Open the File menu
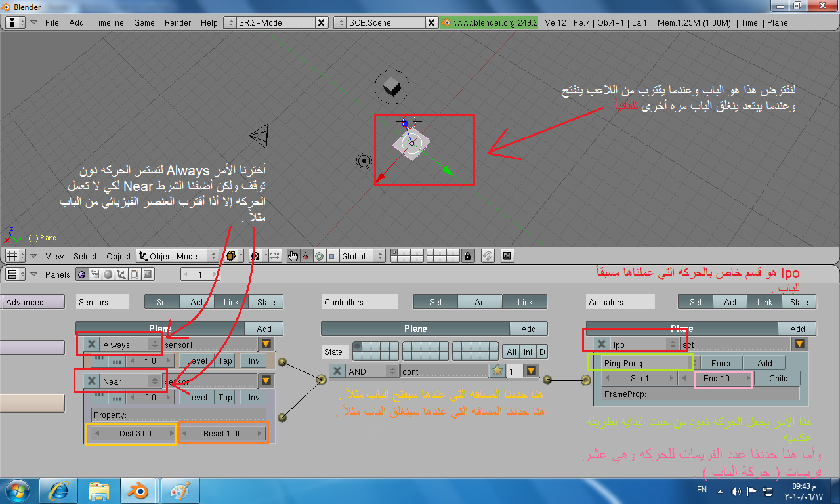 52,22
